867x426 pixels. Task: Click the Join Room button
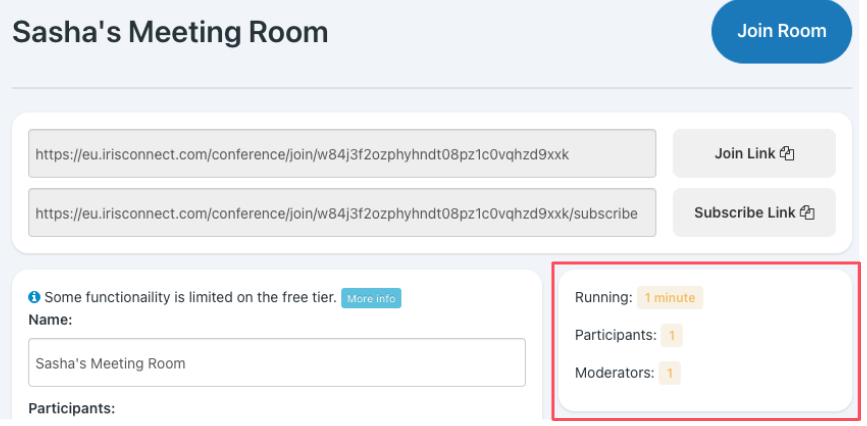(781, 31)
